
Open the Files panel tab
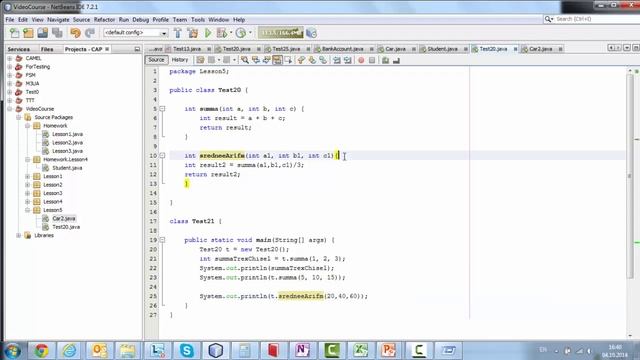47,49
